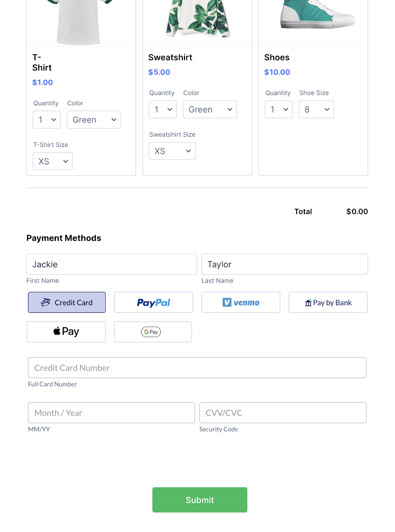
Task: Choose the Apple Pay option
Action: (x=66, y=332)
